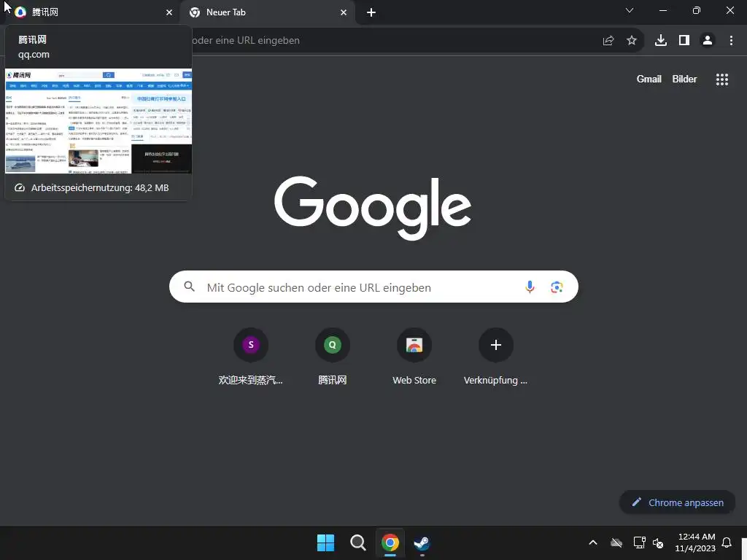Open a new tab with plus button
This screenshot has width=747, height=560.
point(371,12)
